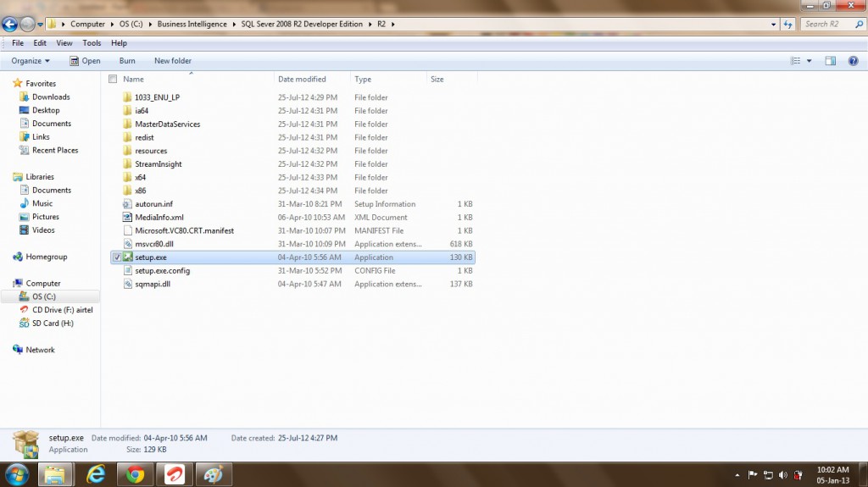Screen dimensions: 868x487
Task: Toggle the preview pane icon
Action: (831, 61)
